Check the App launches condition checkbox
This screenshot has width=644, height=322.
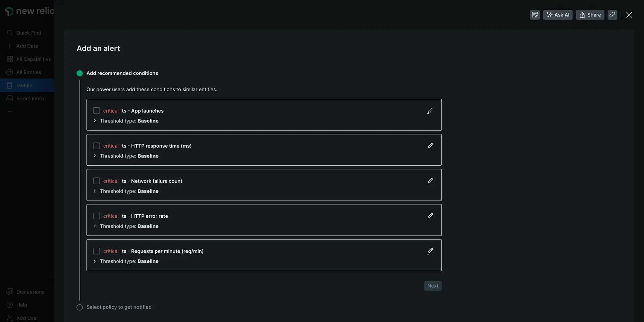[97, 111]
